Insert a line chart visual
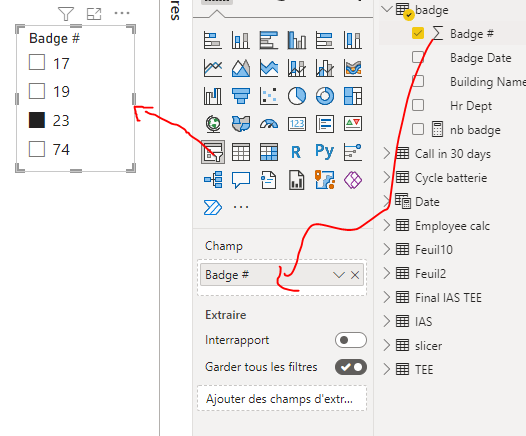The image size is (526, 436). [213, 68]
